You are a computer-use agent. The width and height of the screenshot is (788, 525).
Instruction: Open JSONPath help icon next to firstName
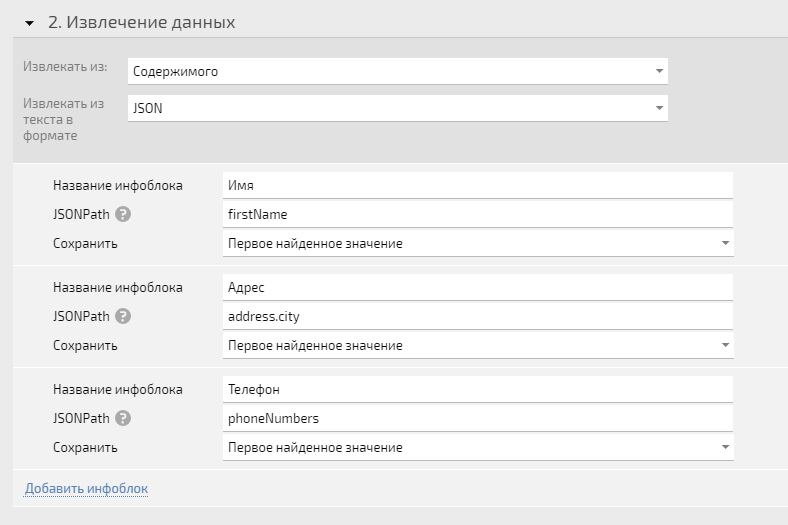click(123, 215)
